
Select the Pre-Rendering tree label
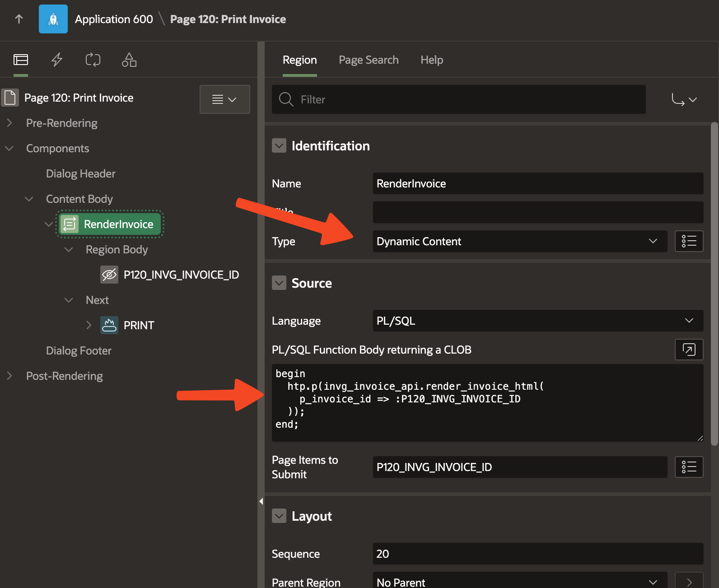(x=62, y=123)
